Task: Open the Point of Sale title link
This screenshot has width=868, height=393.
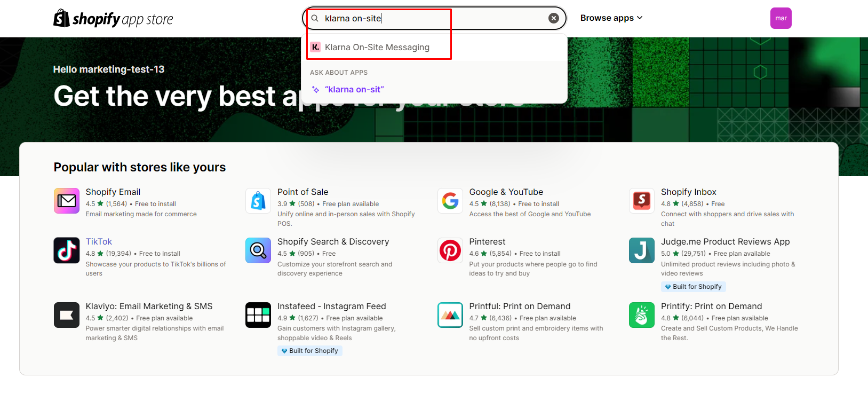Action: click(303, 192)
